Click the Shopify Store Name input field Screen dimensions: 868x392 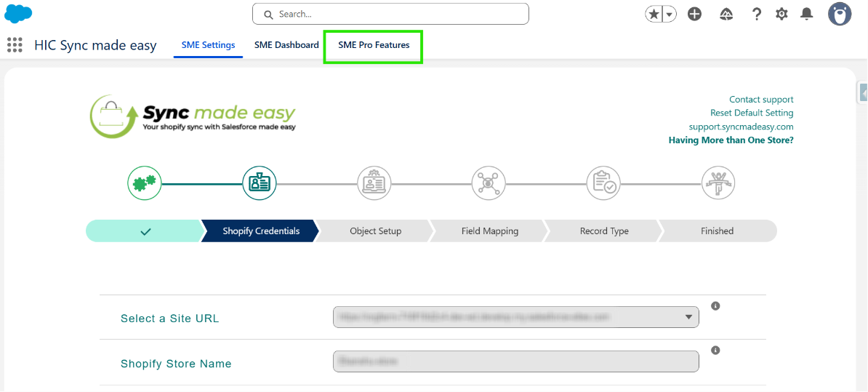516,361
